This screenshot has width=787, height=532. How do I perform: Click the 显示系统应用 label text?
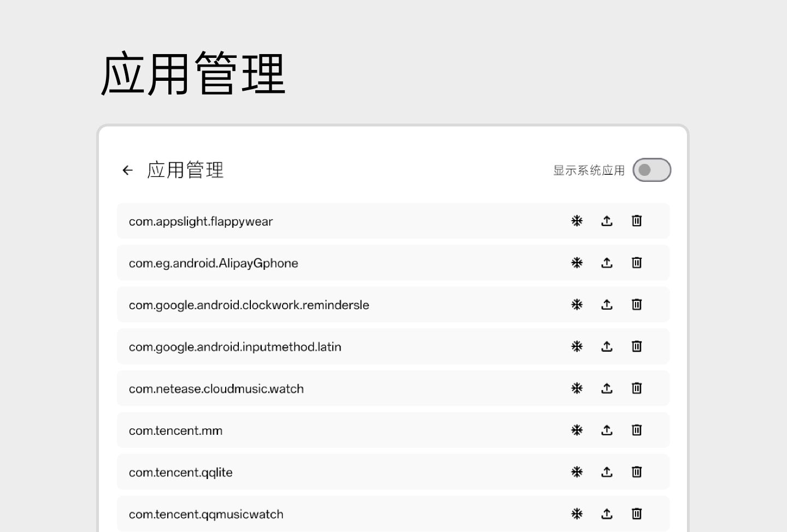[x=589, y=170]
